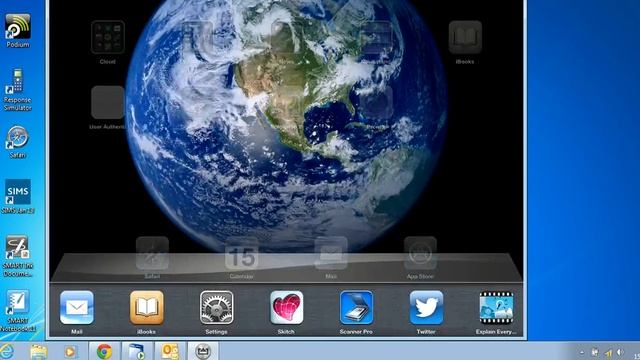This screenshot has width=640, height=360.
Task: Switch to Google Chrome in taskbar
Action: pos(104,351)
